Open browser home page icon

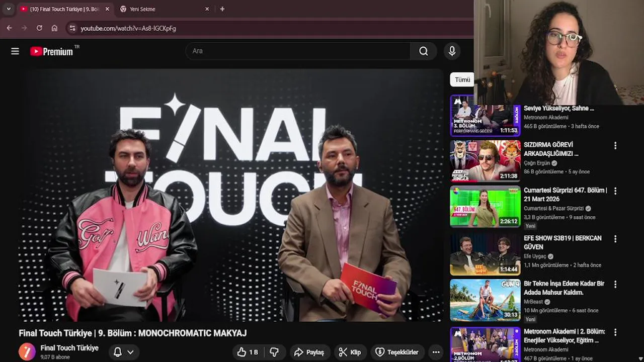click(x=54, y=28)
